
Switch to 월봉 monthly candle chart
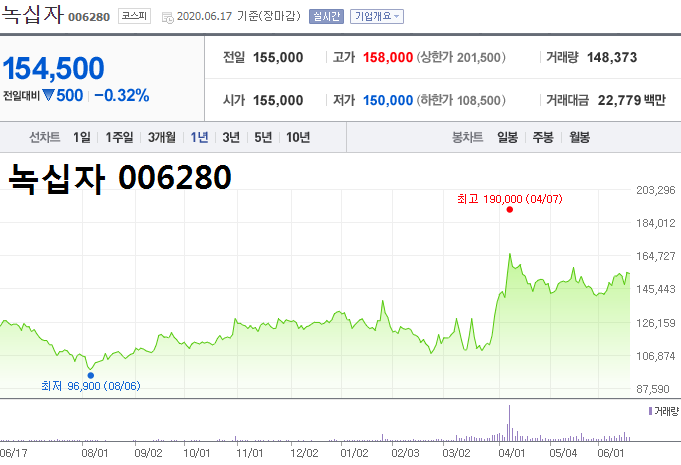coord(579,138)
